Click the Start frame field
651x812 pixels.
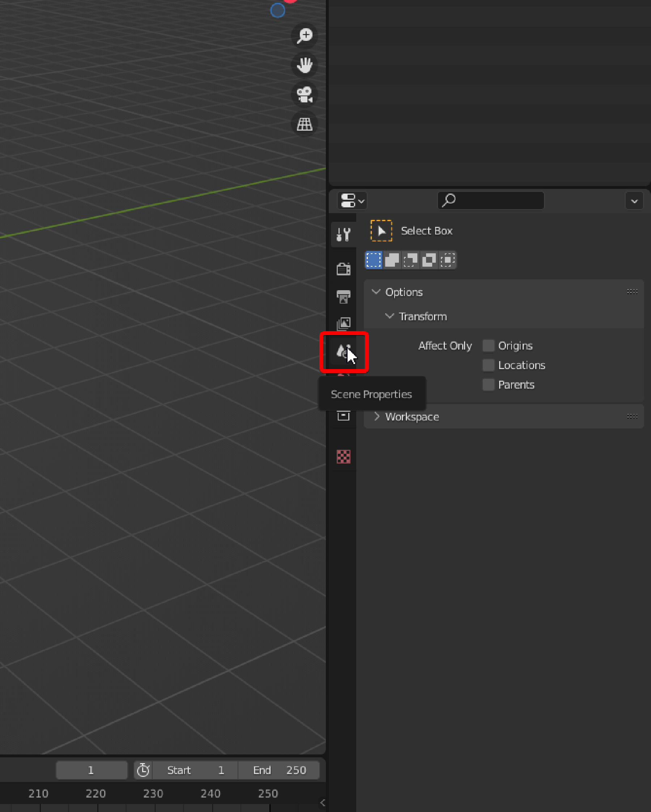(x=195, y=770)
